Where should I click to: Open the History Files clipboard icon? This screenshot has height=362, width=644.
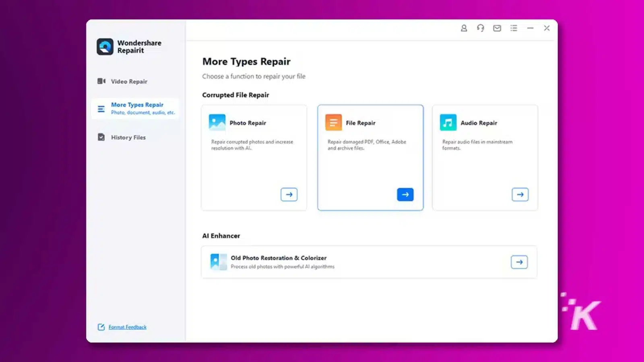pyautogui.click(x=101, y=137)
